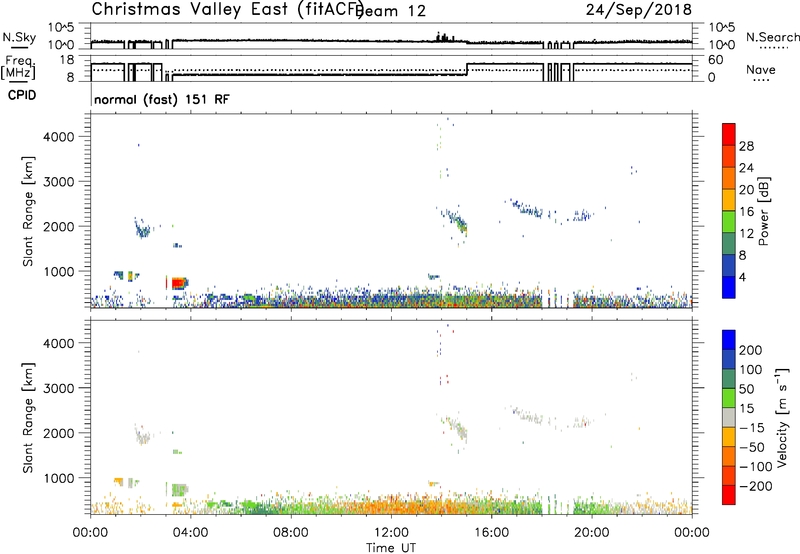Click the 'Time UT' axis label

click(x=391, y=548)
